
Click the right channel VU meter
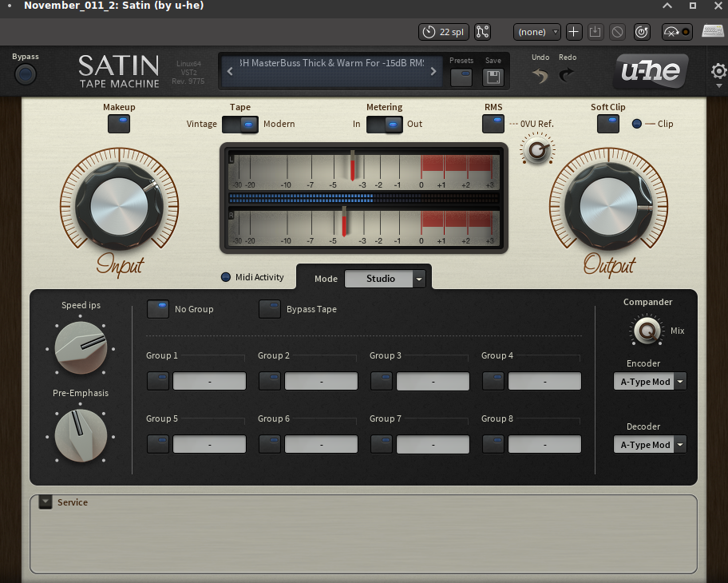(364, 228)
